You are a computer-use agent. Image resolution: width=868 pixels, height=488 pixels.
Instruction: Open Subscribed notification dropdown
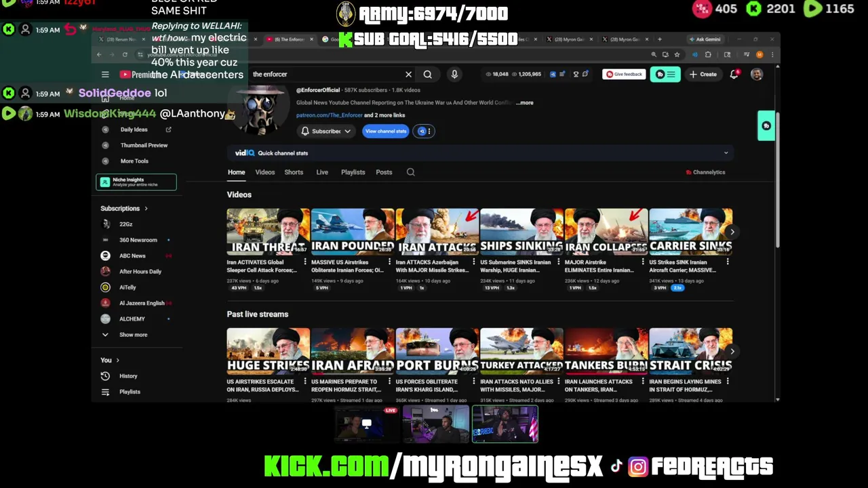pyautogui.click(x=326, y=131)
